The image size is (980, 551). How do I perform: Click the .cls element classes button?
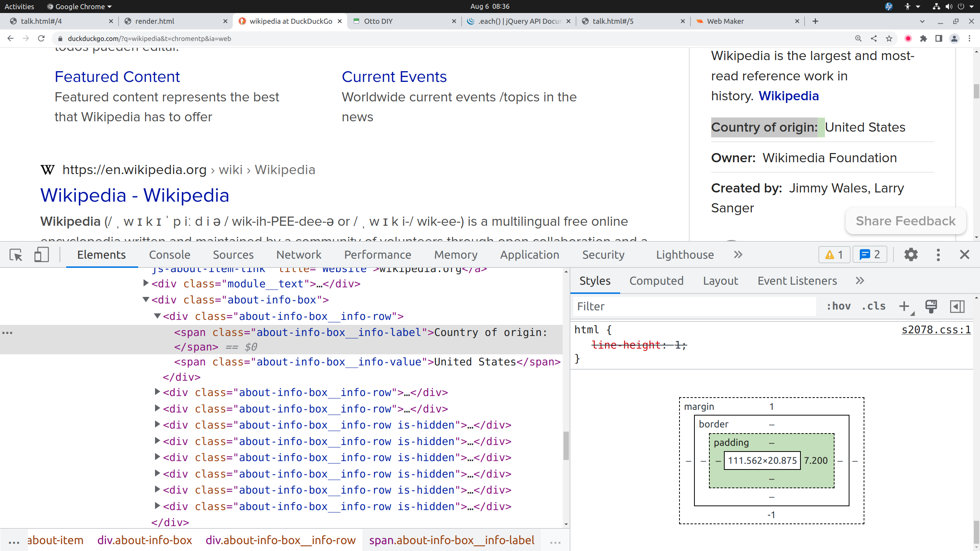[874, 306]
